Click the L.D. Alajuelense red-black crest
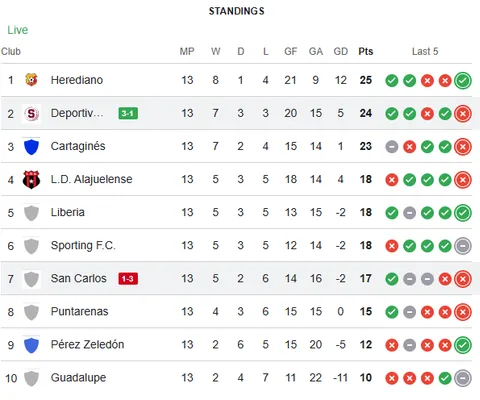The height and width of the screenshot is (400, 480). (x=31, y=180)
